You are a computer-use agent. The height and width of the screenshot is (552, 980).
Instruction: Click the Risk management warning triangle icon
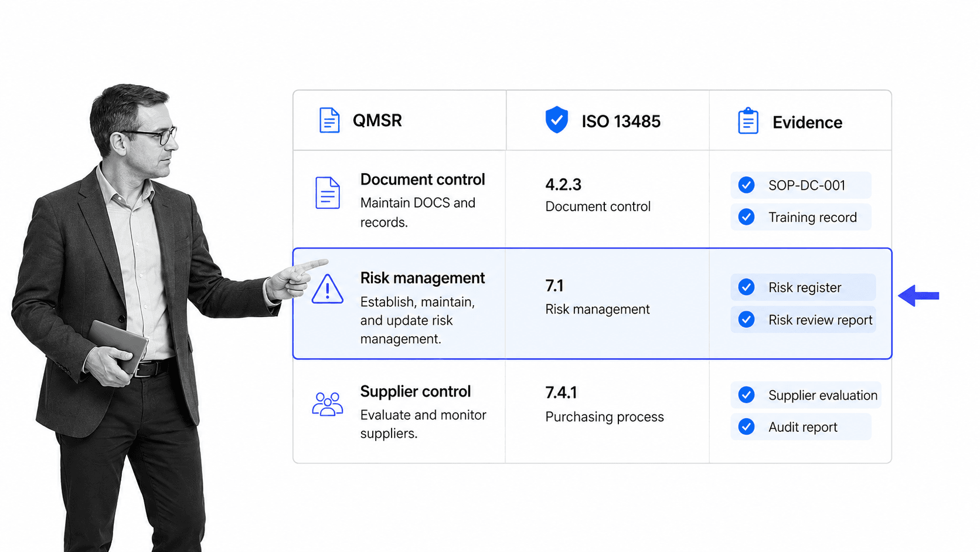(328, 289)
